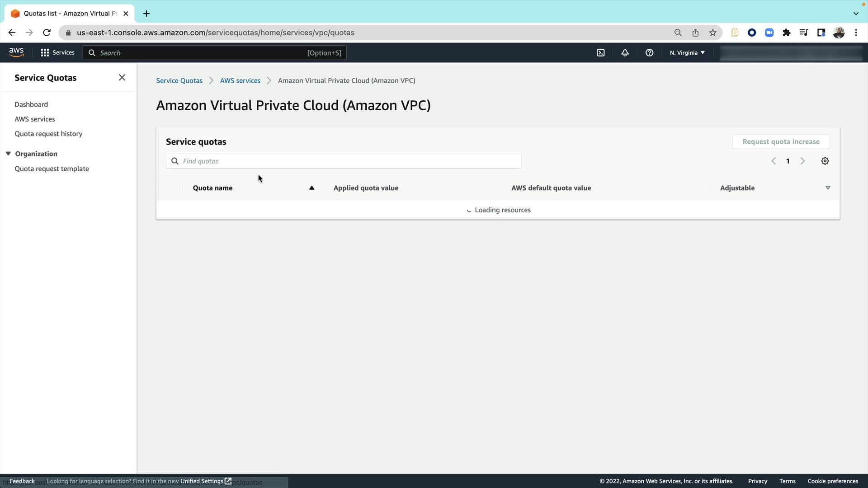Open table preferences gear icon
The image size is (868, 488).
coord(825,161)
